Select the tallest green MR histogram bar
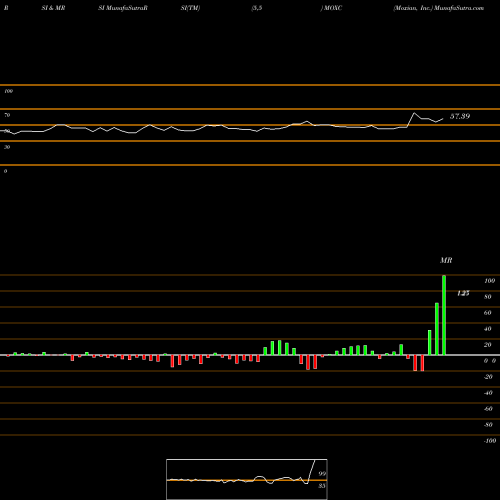 point(444,315)
